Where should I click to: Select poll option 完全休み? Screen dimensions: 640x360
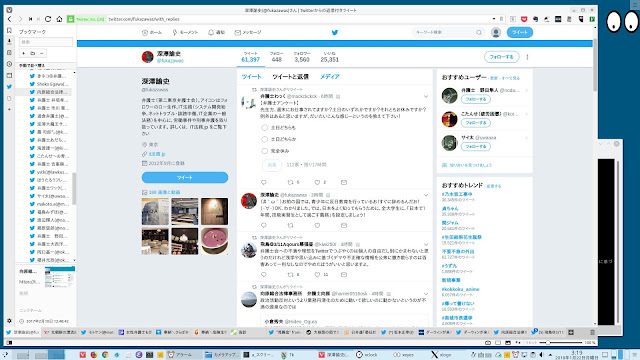(264, 151)
